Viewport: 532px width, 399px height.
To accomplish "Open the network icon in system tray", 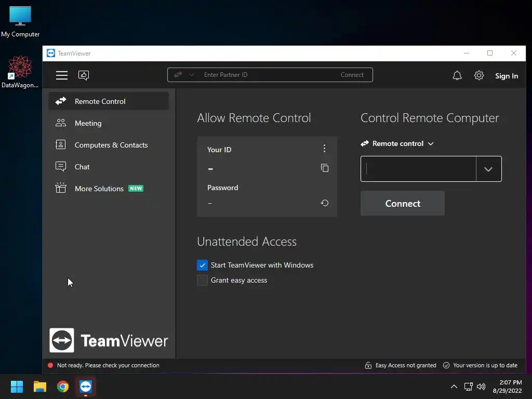I will 469,387.
